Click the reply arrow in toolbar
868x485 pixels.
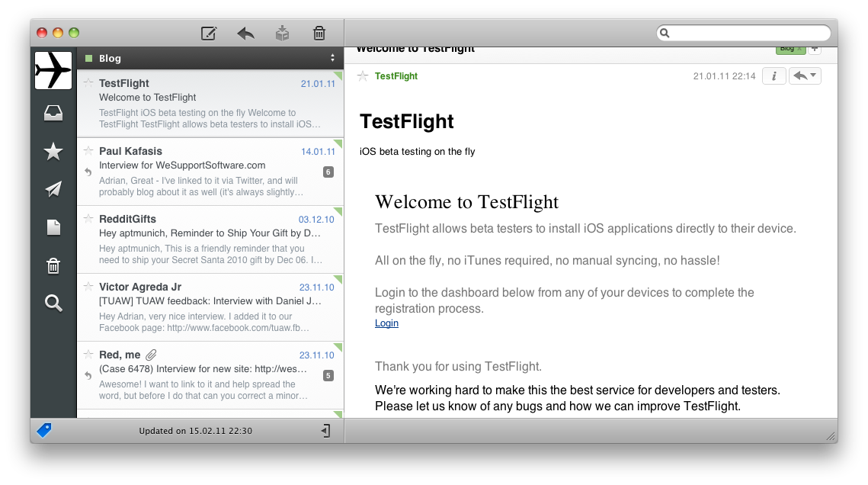coord(246,34)
